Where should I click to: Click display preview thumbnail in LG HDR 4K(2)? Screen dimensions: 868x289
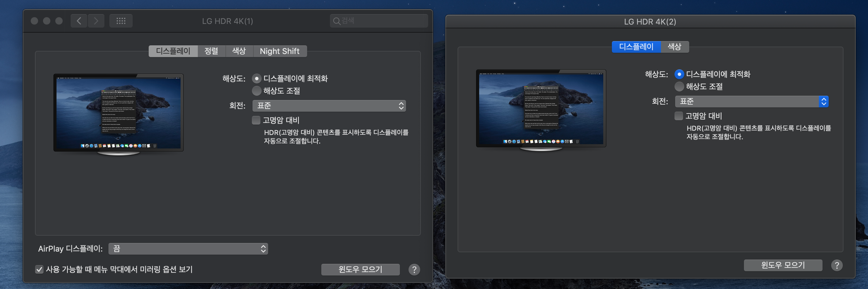click(541, 110)
